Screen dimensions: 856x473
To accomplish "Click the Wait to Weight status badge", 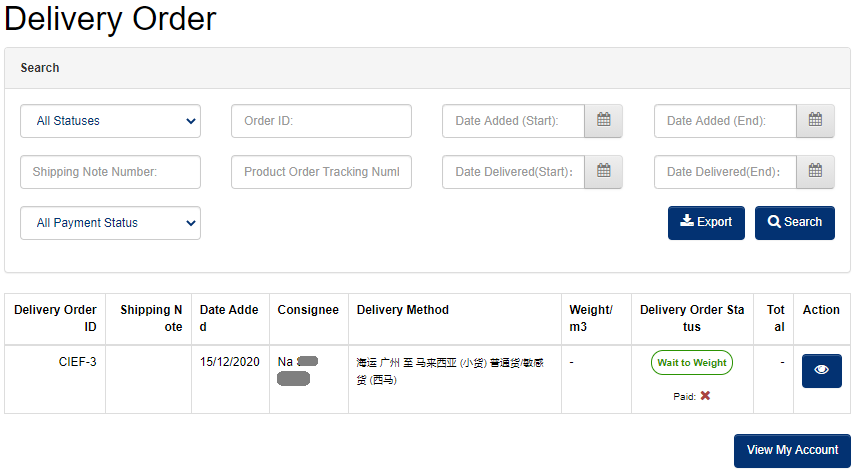I will (x=692, y=363).
